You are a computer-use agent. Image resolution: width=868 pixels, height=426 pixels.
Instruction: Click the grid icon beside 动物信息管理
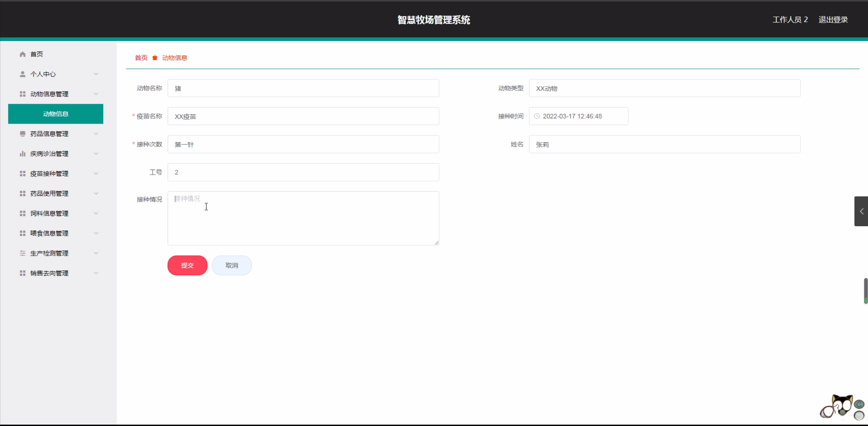point(22,94)
